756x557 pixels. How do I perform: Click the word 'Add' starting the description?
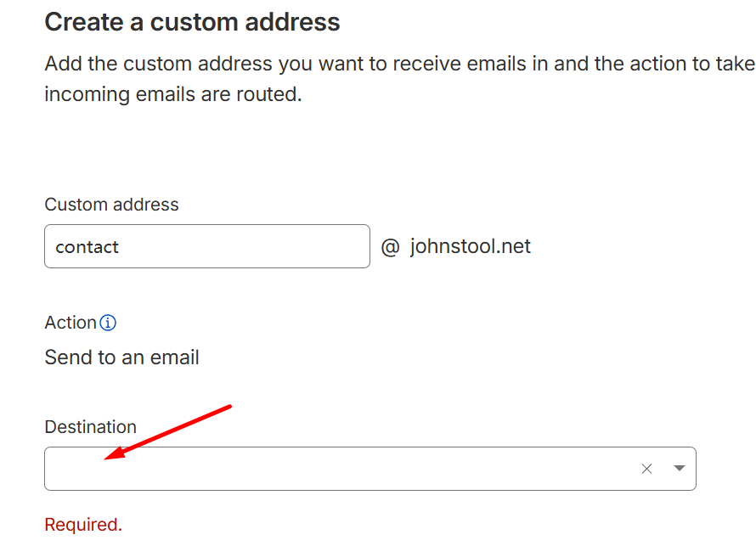(x=62, y=65)
